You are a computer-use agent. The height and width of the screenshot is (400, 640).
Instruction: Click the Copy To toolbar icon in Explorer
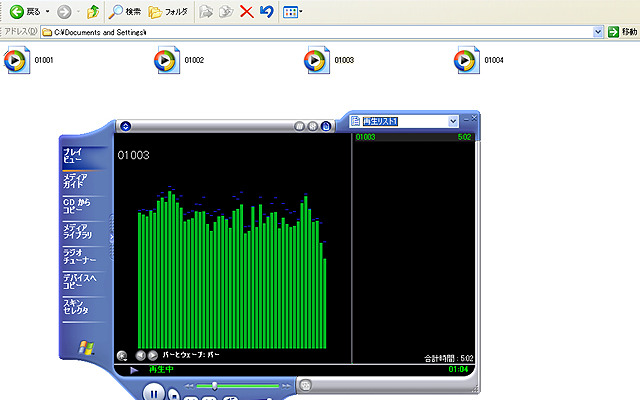point(226,12)
